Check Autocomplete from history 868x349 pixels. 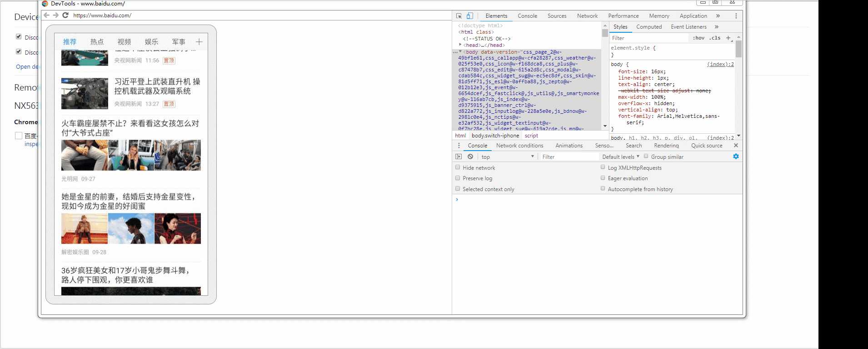pos(603,189)
